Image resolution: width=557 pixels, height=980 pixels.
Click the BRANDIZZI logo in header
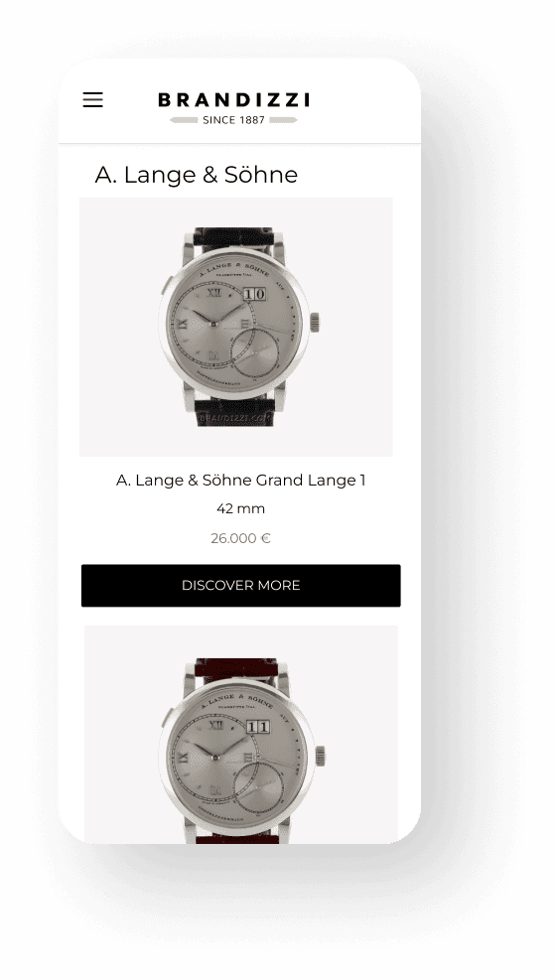tap(233, 100)
